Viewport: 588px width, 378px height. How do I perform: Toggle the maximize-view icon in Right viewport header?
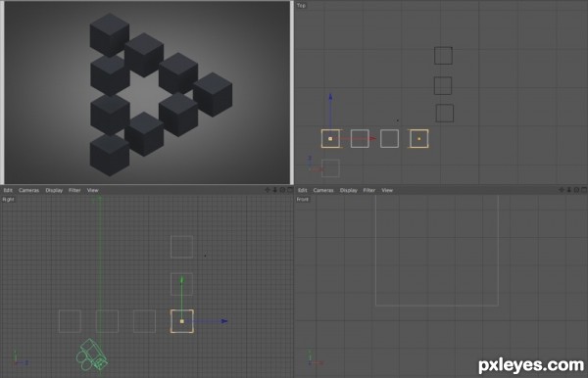pyautogui.click(x=290, y=190)
